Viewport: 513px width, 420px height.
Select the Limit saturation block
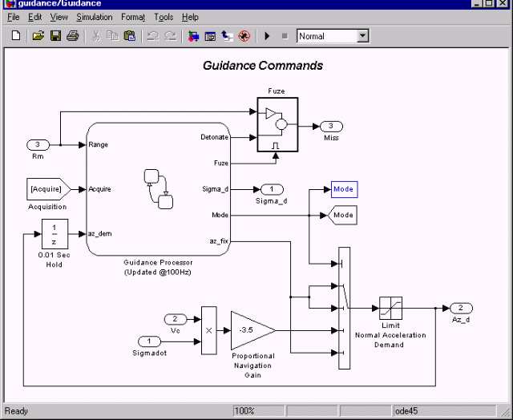[x=390, y=308]
